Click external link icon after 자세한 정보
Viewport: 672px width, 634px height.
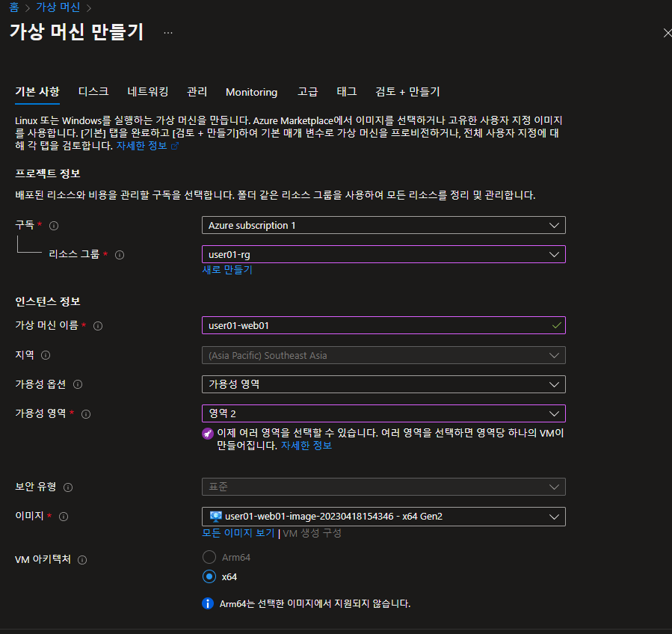tap(175, 147)
